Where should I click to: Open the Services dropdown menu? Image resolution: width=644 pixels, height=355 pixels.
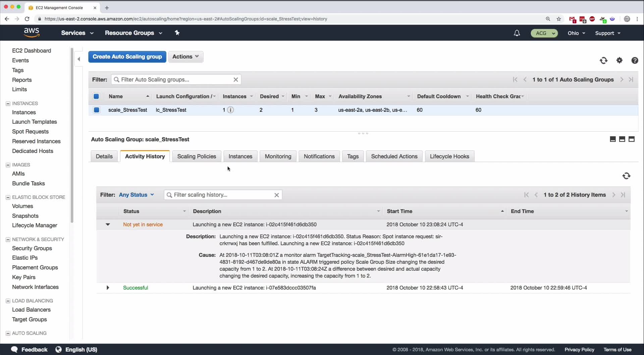tap(77, 33)
